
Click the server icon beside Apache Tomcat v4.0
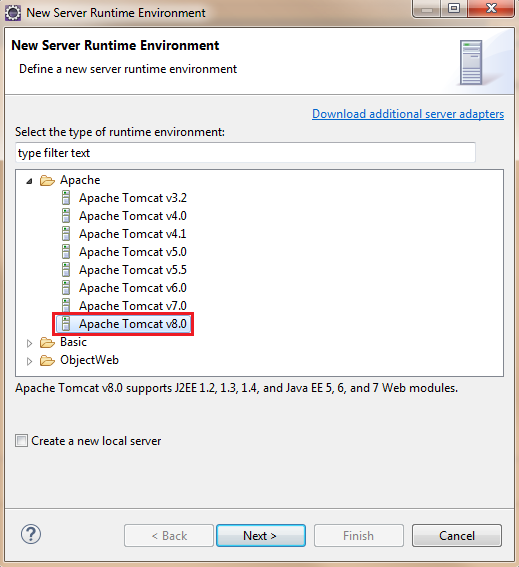pyautogui.click(x=66, y=216)
